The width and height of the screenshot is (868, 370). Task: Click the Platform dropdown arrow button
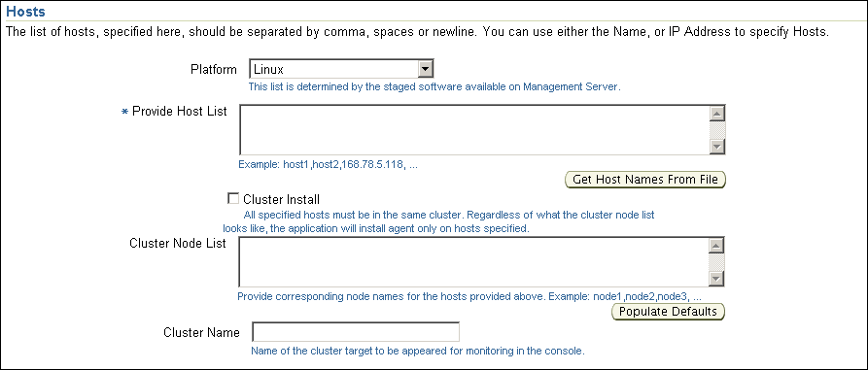[x=425, y=70]
